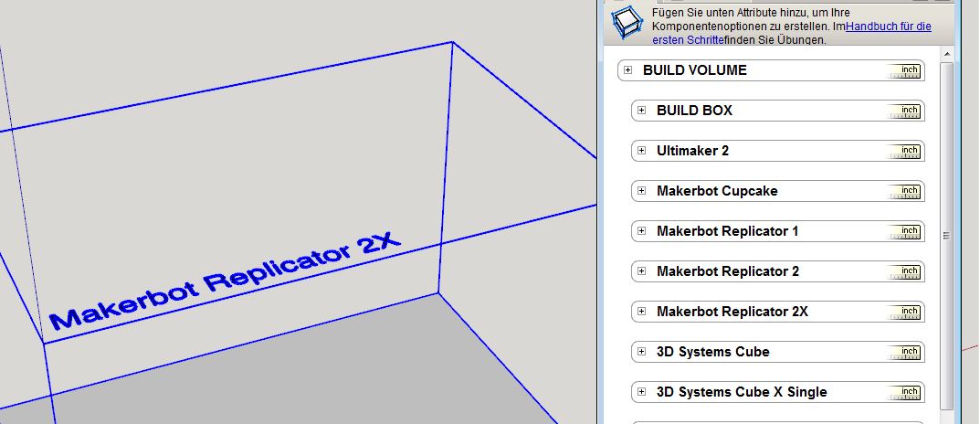980x424 pixels.
Task: Switch units on Makerbot Replicator 2 row
Action: (906, 272)
